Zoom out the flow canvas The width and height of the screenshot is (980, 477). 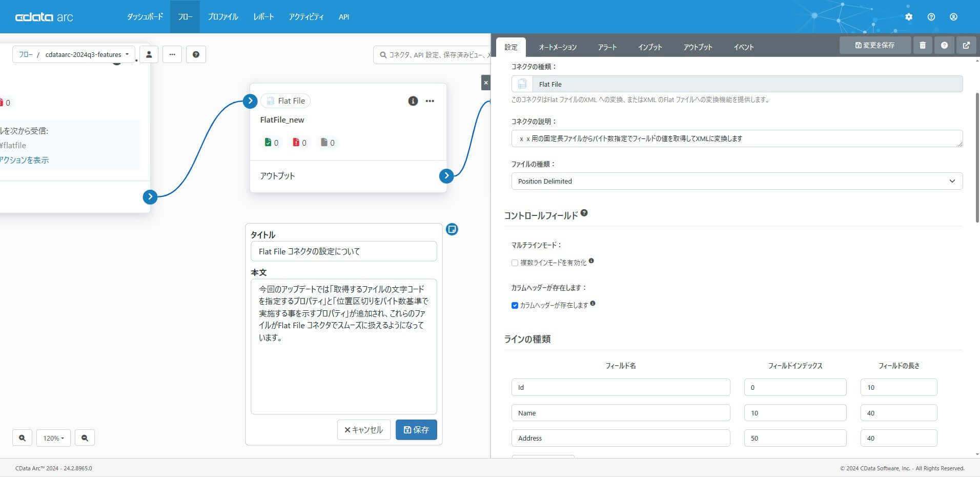pyautogui.click(x=85, y=438)
